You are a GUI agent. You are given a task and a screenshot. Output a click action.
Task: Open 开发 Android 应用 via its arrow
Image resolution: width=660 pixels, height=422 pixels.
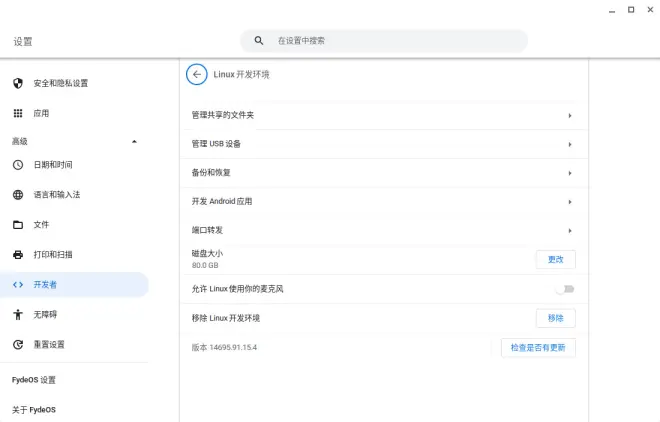coord(570,202)
